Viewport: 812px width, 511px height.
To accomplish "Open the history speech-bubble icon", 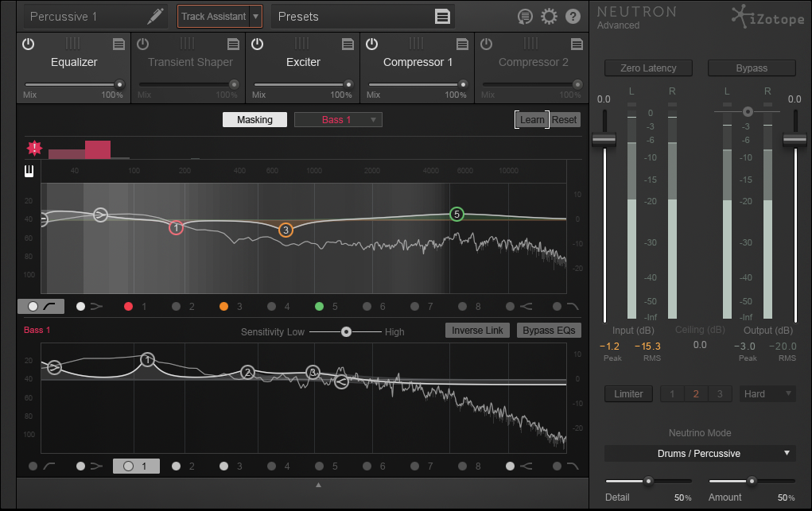I will tap(525, 17).
